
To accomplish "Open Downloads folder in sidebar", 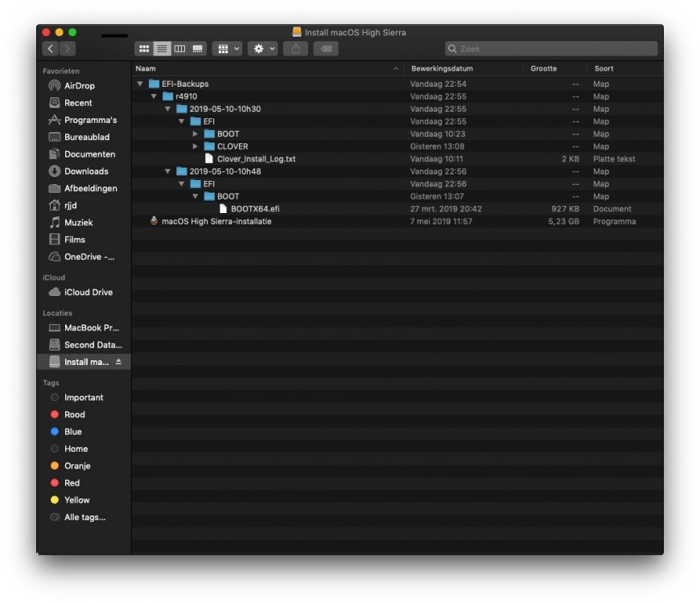I will point(85,171).
